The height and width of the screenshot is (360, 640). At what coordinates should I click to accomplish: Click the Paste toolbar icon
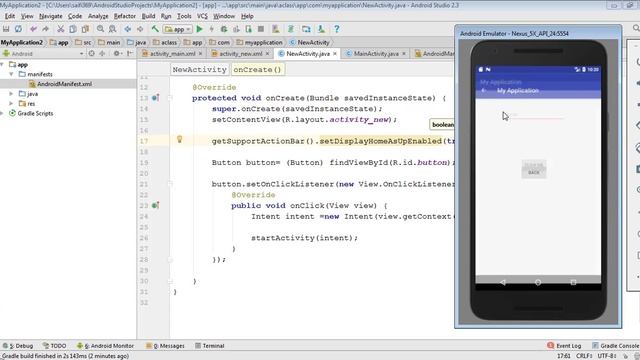point(85,29)
